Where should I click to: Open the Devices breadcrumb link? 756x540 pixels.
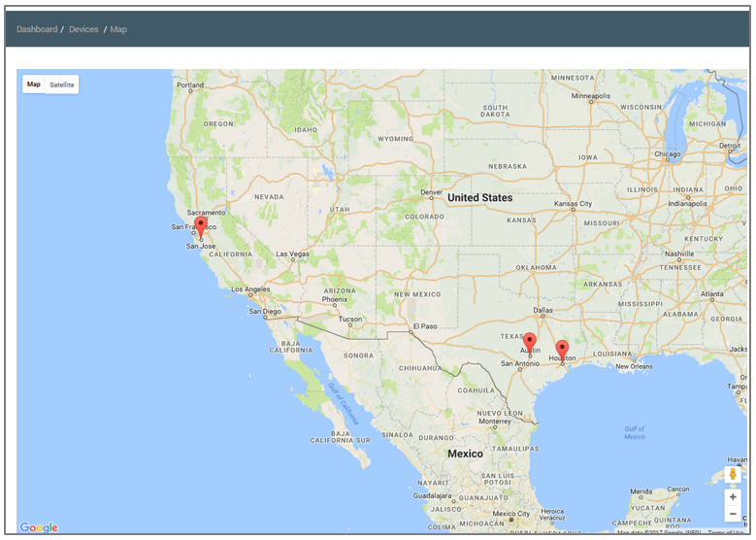pos(83,29)
